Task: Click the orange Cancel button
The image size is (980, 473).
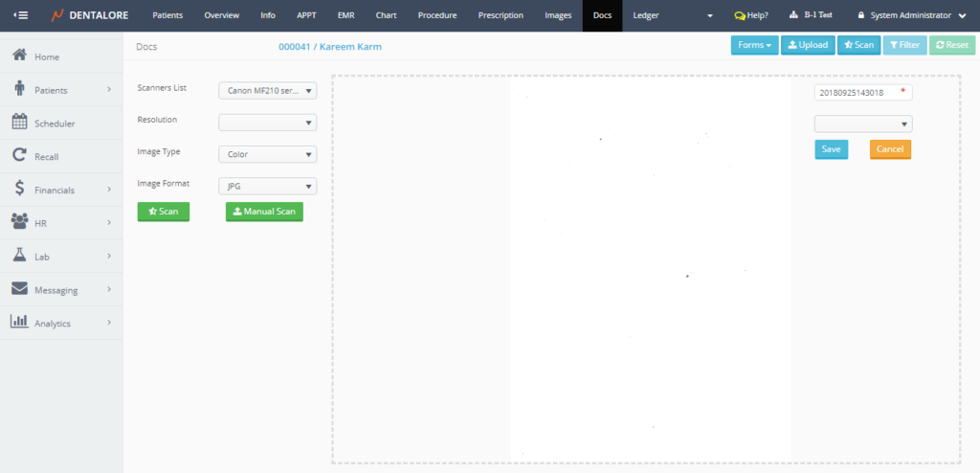Action: point(890,149)
